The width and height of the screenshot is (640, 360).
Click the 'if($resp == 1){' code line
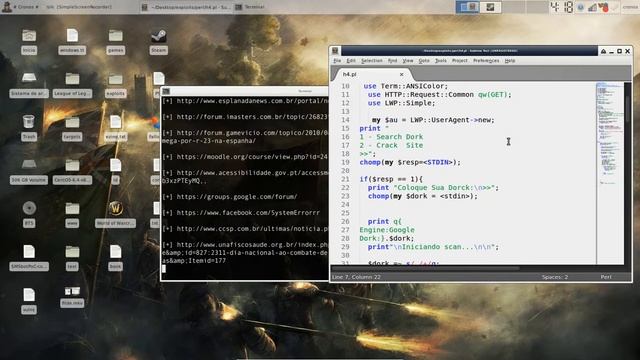pos(391,179)
